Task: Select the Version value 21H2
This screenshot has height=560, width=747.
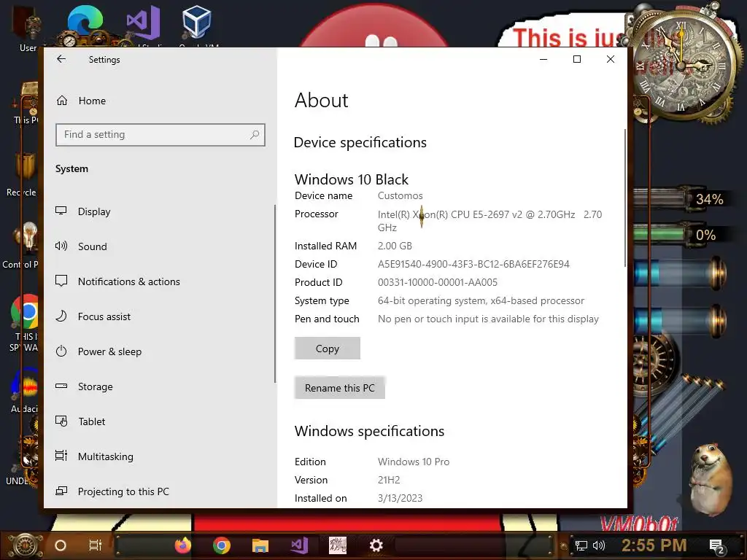Action: tap(389, 480)
